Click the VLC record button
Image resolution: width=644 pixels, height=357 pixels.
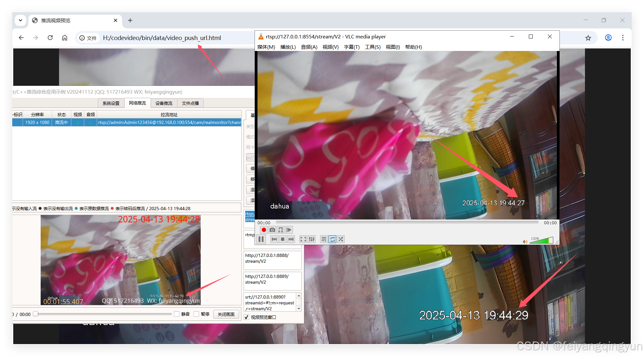(x=264, y=230)
